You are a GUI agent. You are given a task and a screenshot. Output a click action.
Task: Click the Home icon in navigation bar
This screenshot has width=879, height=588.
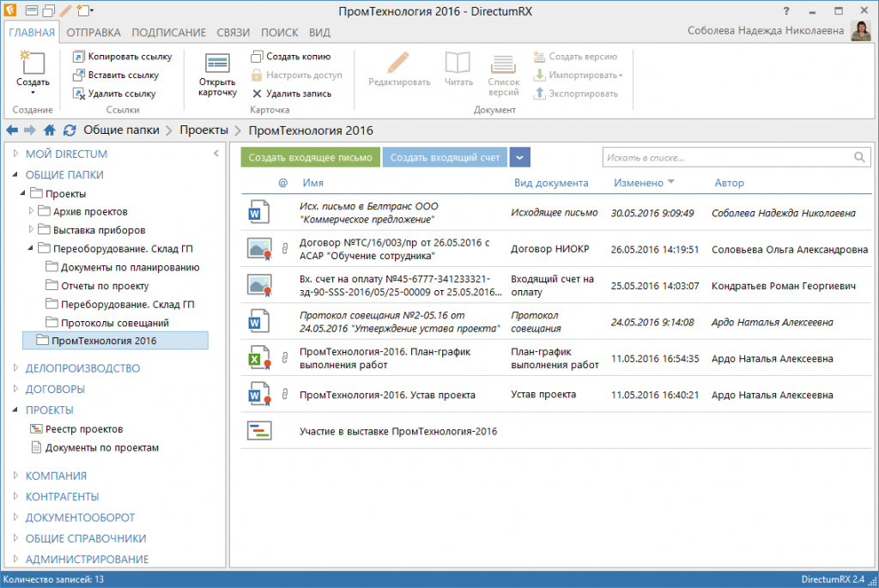[50, 130]
